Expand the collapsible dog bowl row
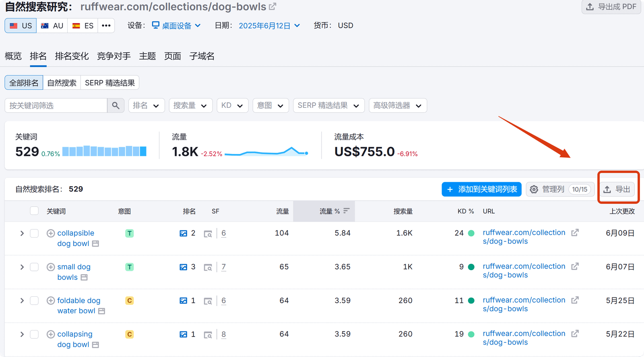Screen dimensions: 644x357 coord(22,233)
